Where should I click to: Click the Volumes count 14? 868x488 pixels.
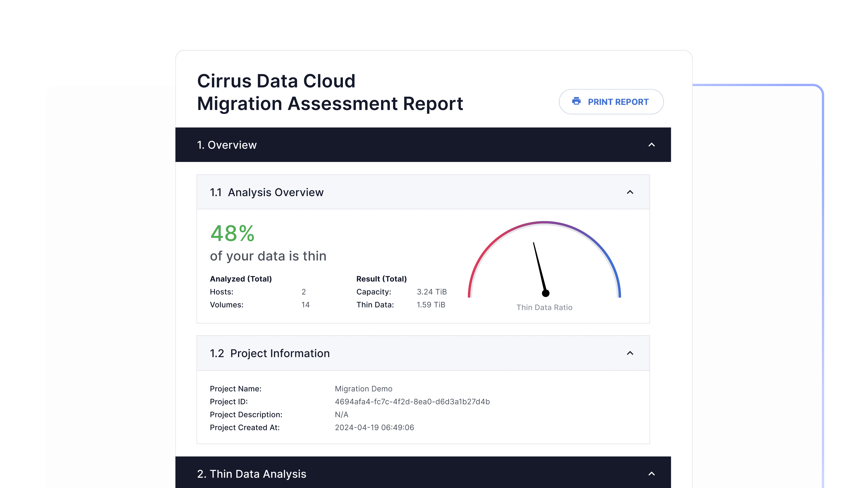(305, 305)
